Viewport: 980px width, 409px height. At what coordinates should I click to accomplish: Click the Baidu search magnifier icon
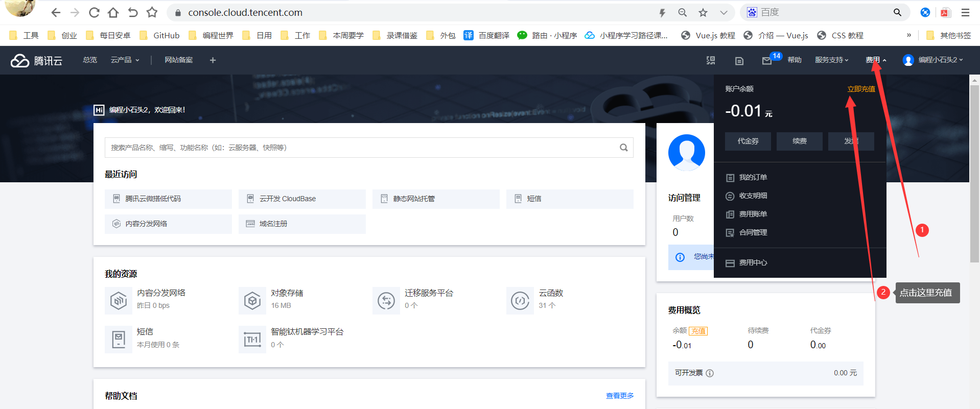(x=897, y=12)
